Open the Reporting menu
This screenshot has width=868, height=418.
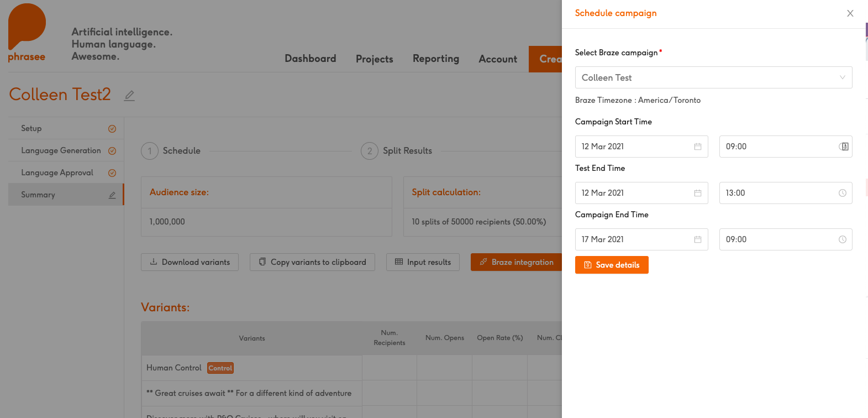436,59
